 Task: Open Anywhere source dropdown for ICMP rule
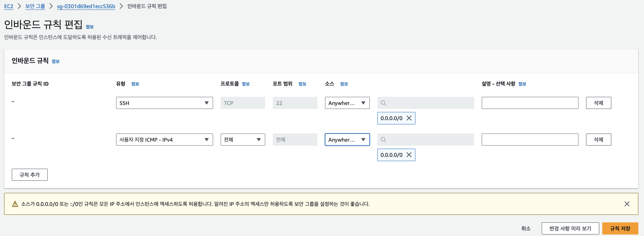tap(347, 140)
